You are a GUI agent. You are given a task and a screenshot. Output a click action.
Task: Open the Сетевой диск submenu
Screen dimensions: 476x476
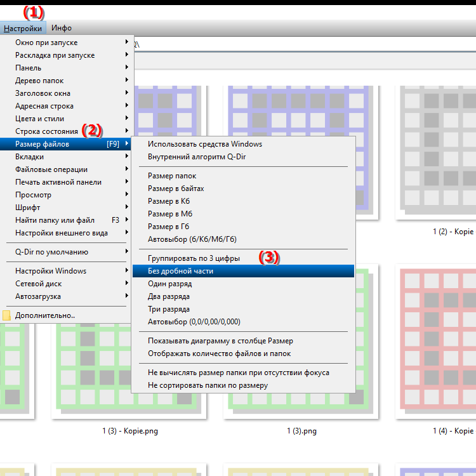(66, 284)
